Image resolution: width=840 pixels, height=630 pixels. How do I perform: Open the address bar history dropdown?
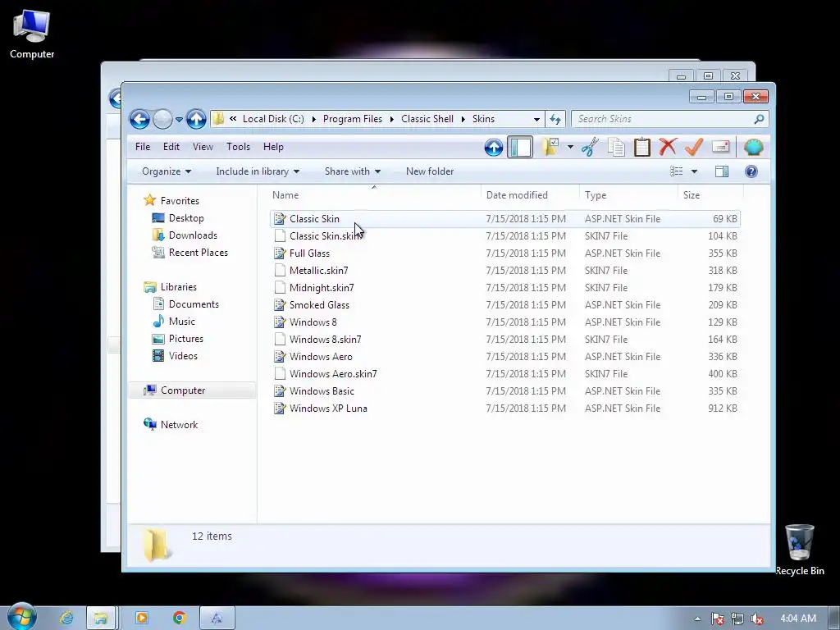click(x=536, y=120)
